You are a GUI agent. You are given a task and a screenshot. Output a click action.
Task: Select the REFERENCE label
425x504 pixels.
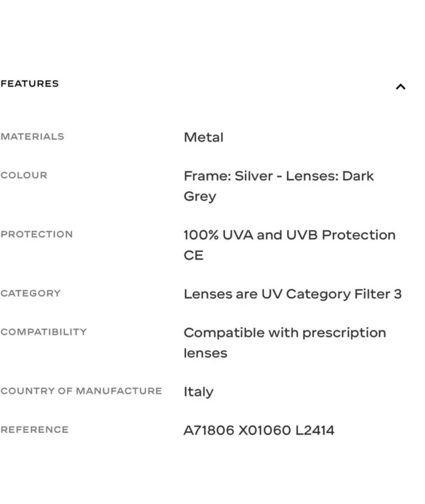pos(35,430)
